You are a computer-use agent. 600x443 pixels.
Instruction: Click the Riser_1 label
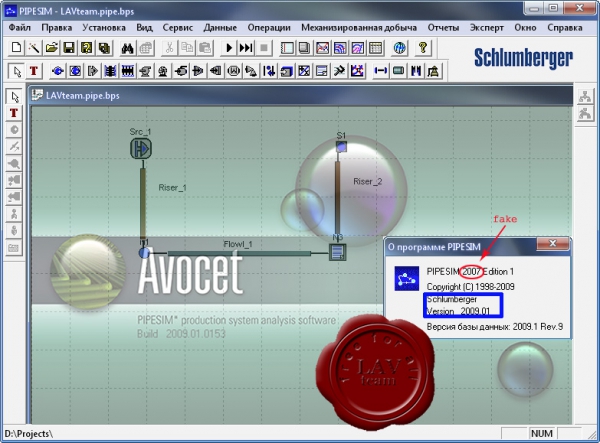coord(172,188)
